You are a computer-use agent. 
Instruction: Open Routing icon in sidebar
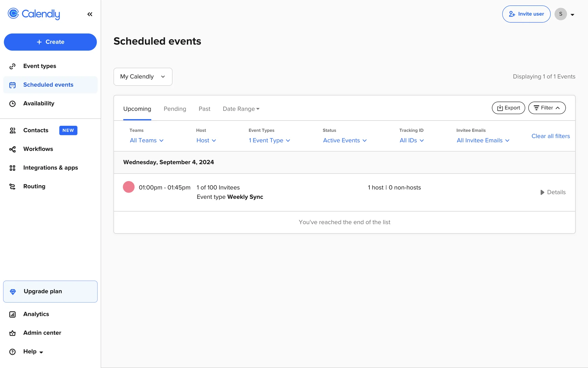(12, 186)
